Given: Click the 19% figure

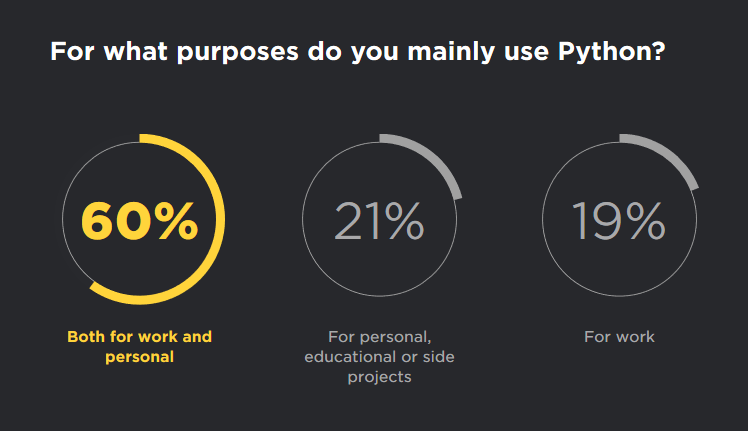Looking at the screenshot, I should pos(618,221).
